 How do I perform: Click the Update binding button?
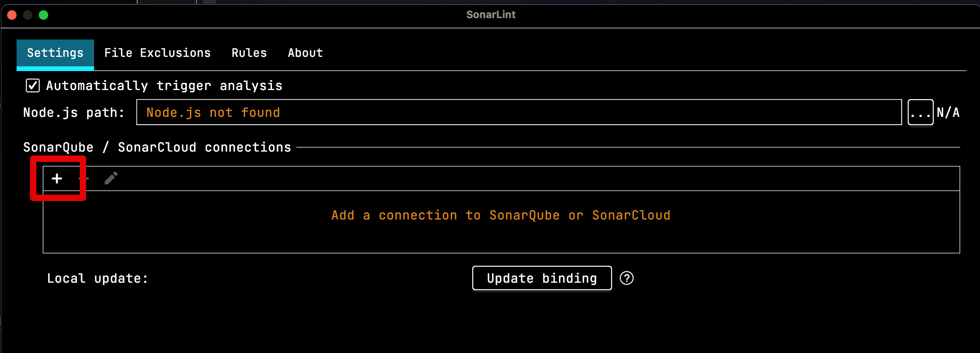(x=541, y=278)
